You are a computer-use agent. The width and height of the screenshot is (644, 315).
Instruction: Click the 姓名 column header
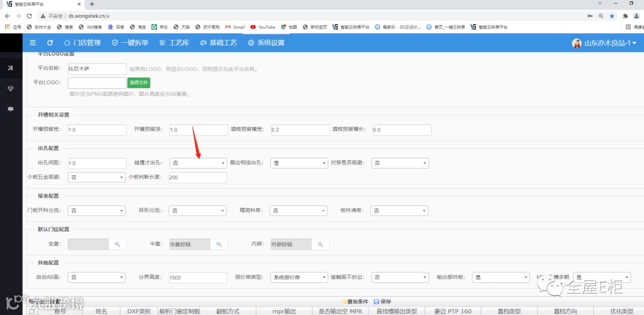point(101,311)
